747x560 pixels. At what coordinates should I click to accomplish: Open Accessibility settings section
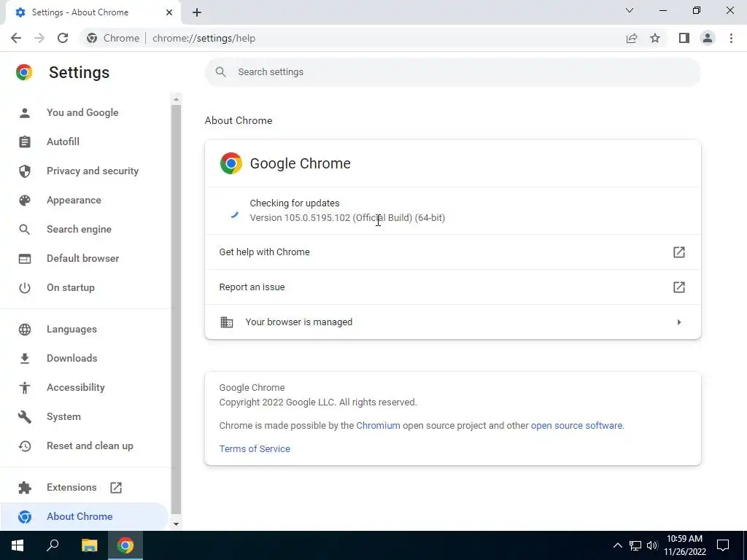(x=76, y=388)
